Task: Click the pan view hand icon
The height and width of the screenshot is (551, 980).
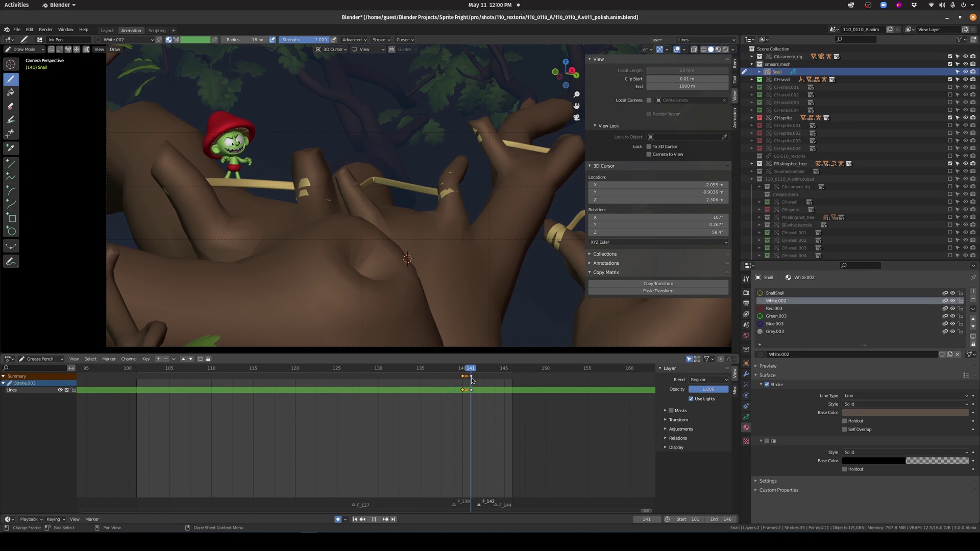Action: pyautogui.click(x=576, y=106)
